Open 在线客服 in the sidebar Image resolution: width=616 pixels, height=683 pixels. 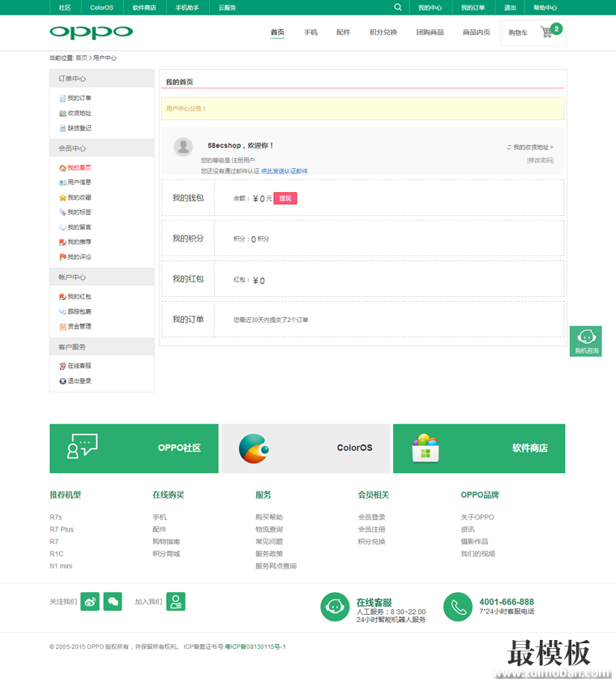[x=79, y=366]
